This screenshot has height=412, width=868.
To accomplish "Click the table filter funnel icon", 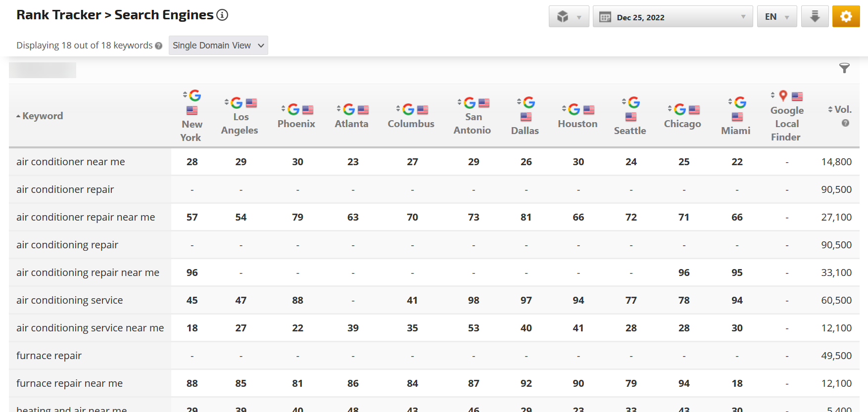I will coord(844,68).
